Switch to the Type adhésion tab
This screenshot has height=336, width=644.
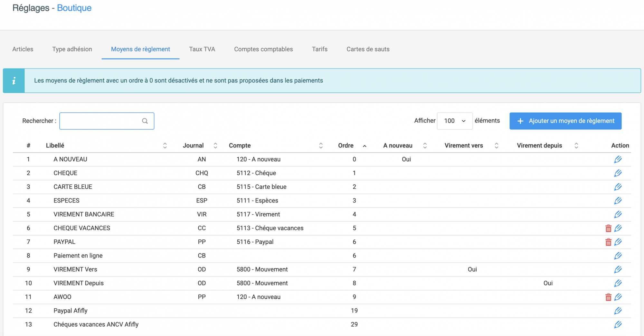pyautogui.click(x=72, y=49)
